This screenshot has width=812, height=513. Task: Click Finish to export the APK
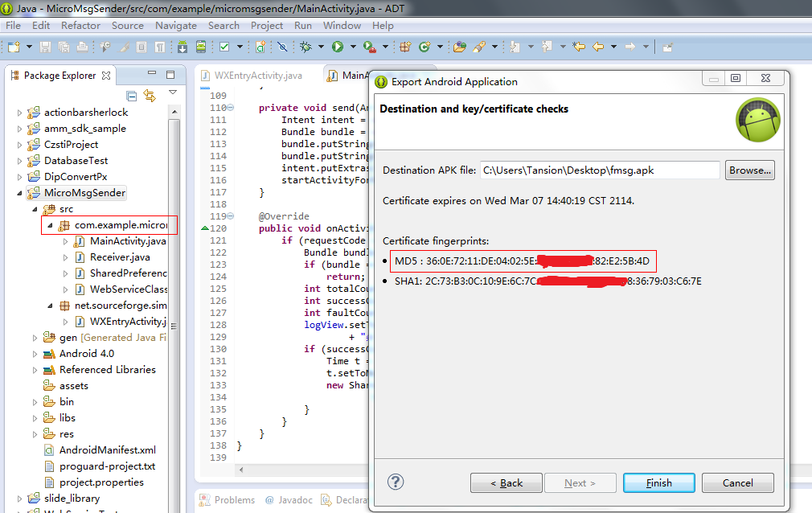pos(658,482)
